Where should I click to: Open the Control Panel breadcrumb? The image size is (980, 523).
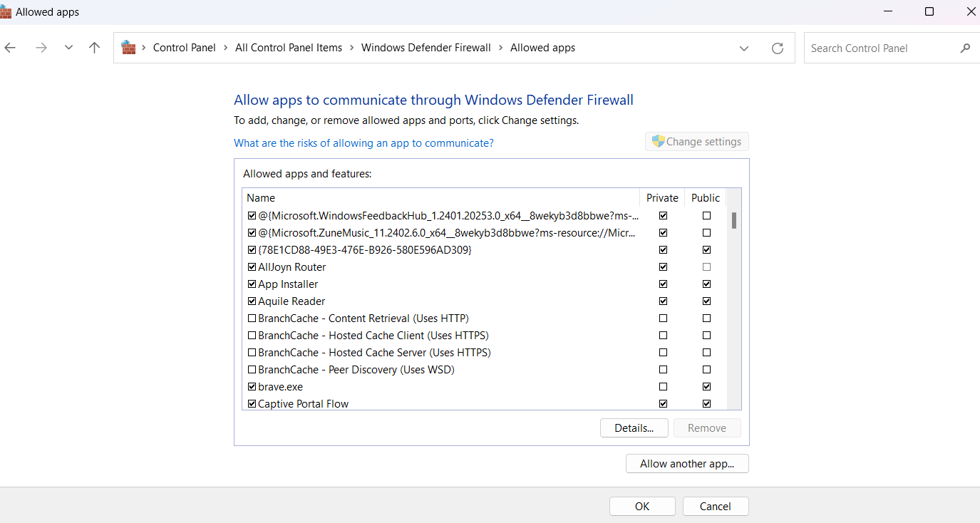pyautogui.click(x=185, y=48)
